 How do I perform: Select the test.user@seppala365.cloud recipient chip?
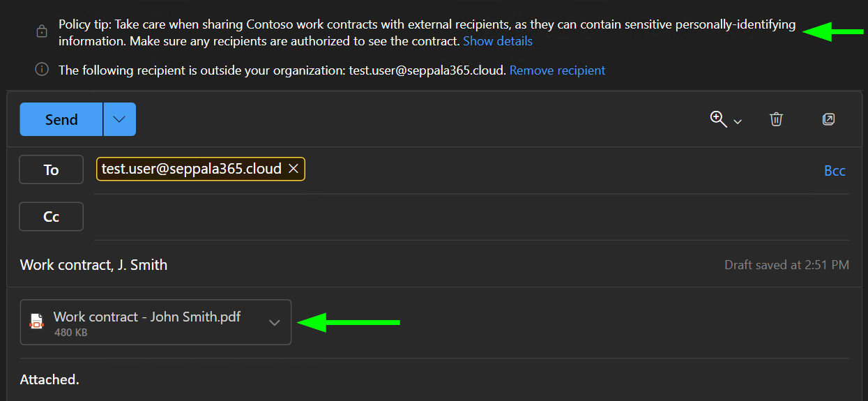pyautogui.click(x=191, y=169)
